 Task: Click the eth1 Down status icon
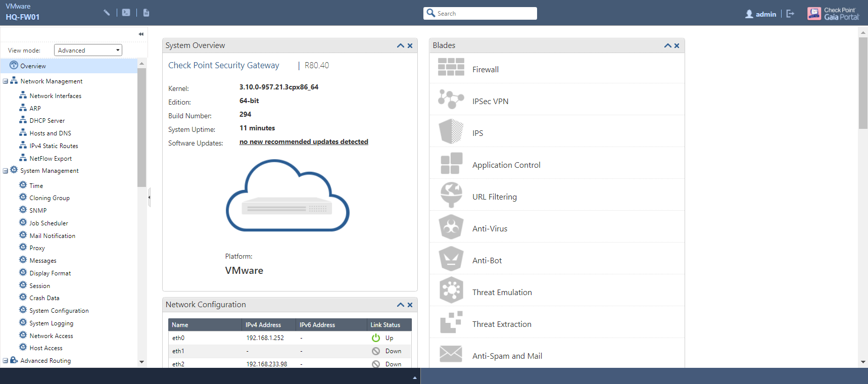pyautogui.click(x=376, y=351)
